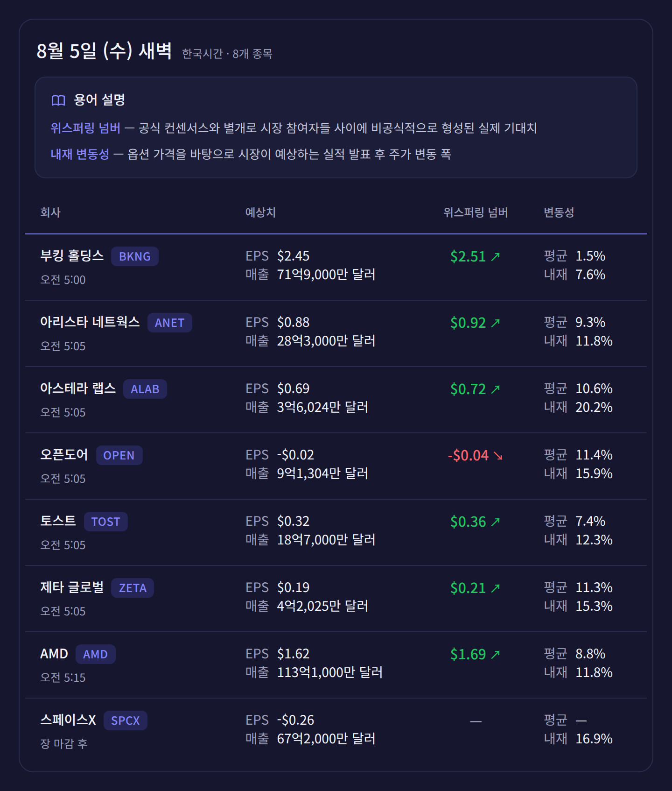Click the red down arrow next to -$0.04
This screenshot has width=672, height=791.
click(498, 455)
